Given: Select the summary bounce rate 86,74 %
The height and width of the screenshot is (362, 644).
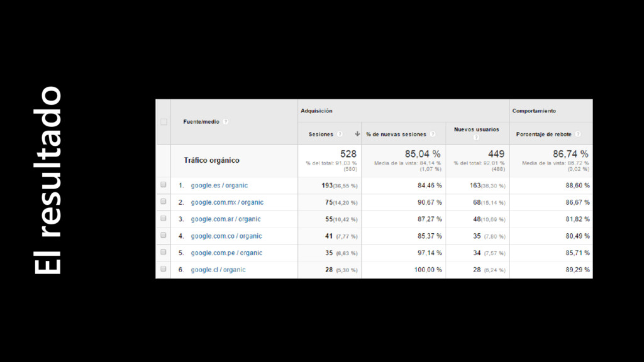Looking at the screenshot, I should [x=570, y=154].
